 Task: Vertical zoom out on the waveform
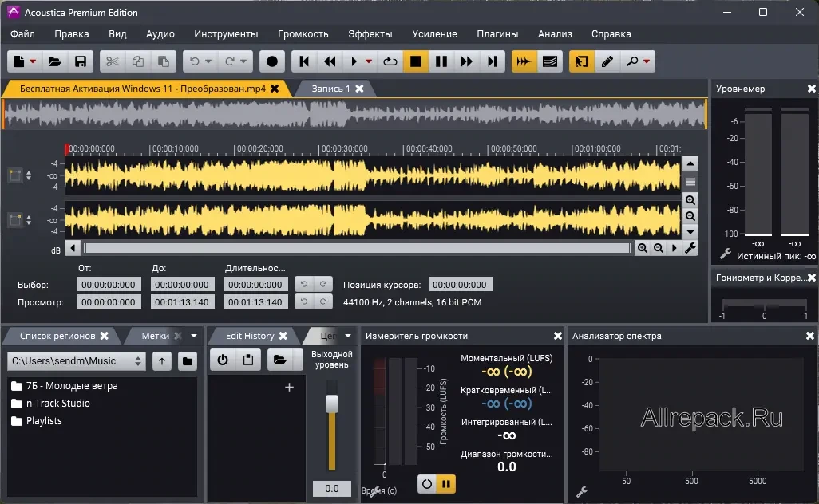tap(690, 216)
